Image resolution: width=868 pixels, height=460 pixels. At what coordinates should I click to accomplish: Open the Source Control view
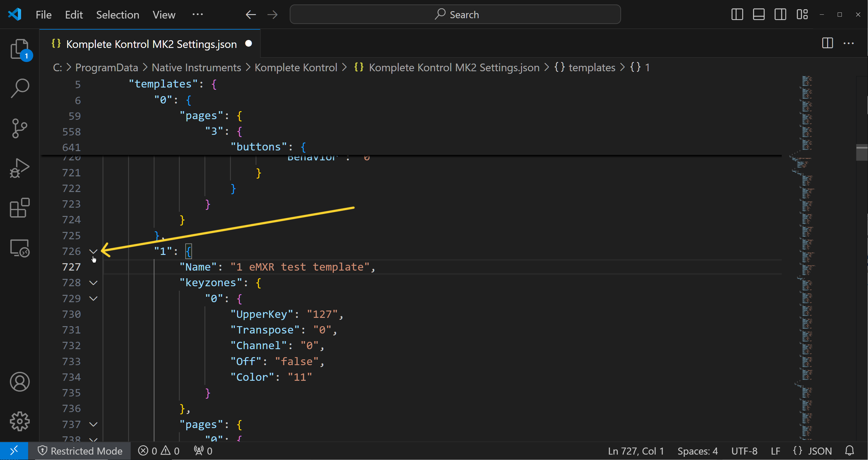pyautogui.click(x=19, y=128)
